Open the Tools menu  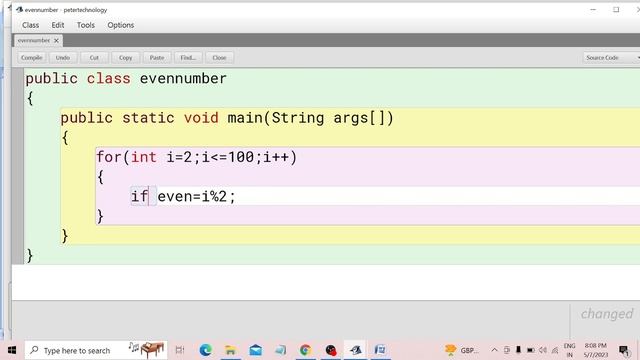[x=86, y=25]
